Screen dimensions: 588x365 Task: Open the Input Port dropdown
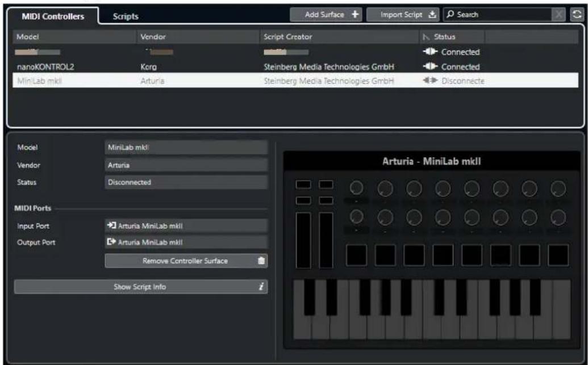pos(186,226)
